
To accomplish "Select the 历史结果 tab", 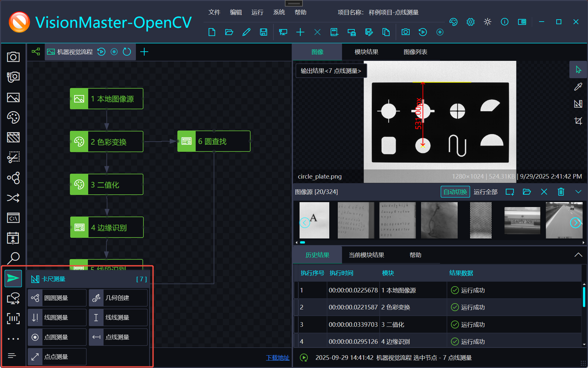I will [318, 255].
